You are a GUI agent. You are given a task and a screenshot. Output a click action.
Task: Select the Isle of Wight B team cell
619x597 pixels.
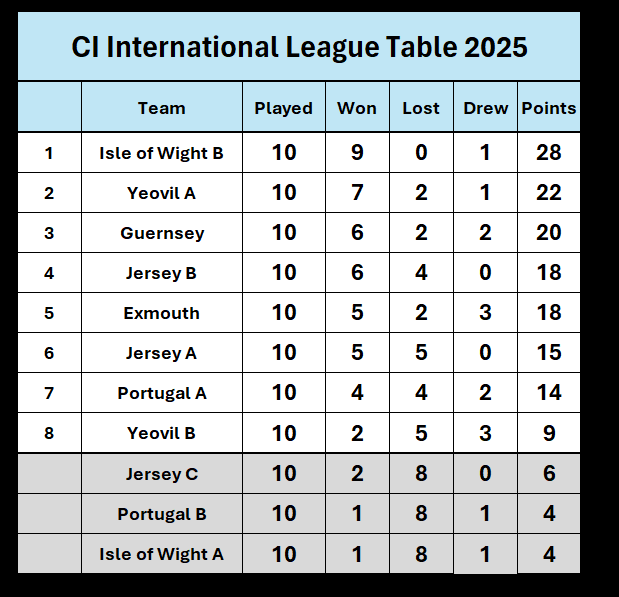tap(161, 153)
